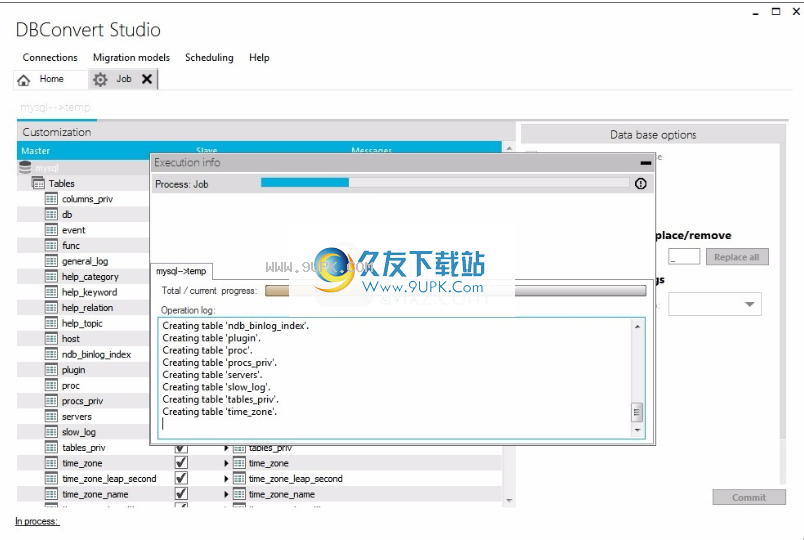Click log line Creating table 'servers'
Viewport: 804px width, 540px height.
pyautogui.click(x=212, y=375)
